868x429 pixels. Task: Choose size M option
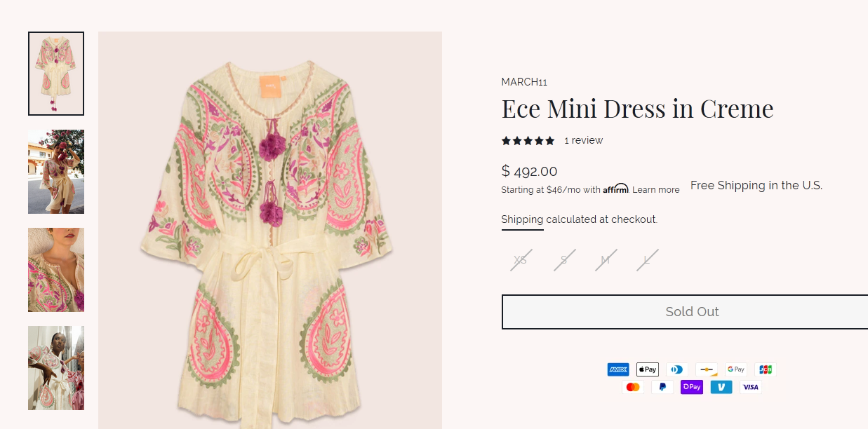click(605, 260)
